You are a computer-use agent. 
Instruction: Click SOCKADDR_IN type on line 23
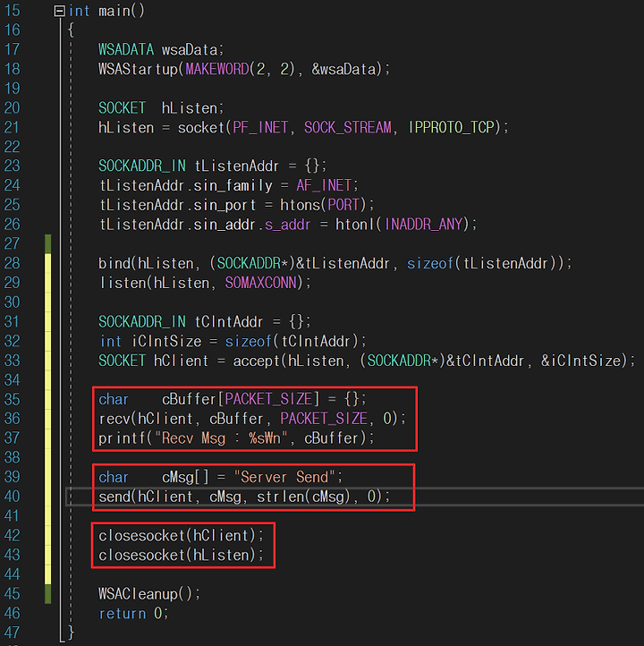point(142,166)
